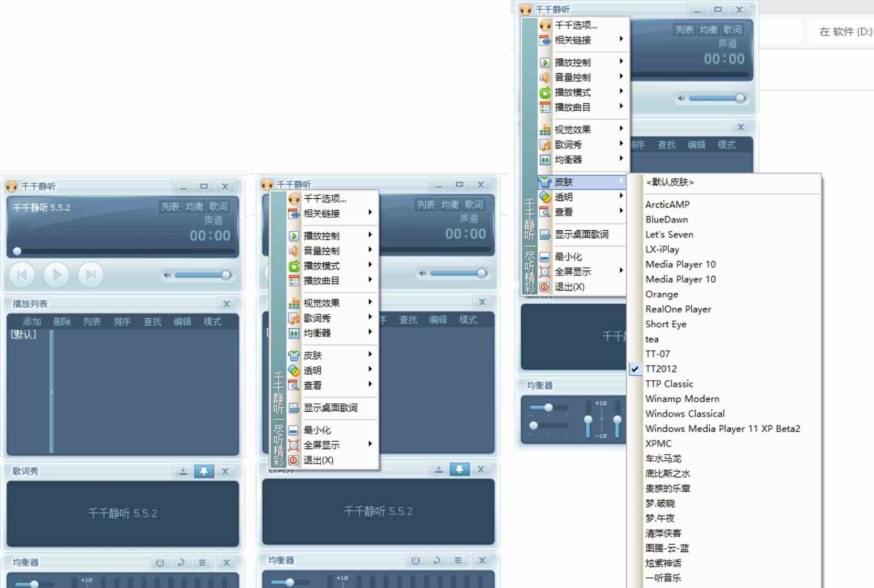The height and width of the screenshot is (588, 874).
Task: Choose 退出(X) in middle player's menu
Action: click(x=332, y=460)
